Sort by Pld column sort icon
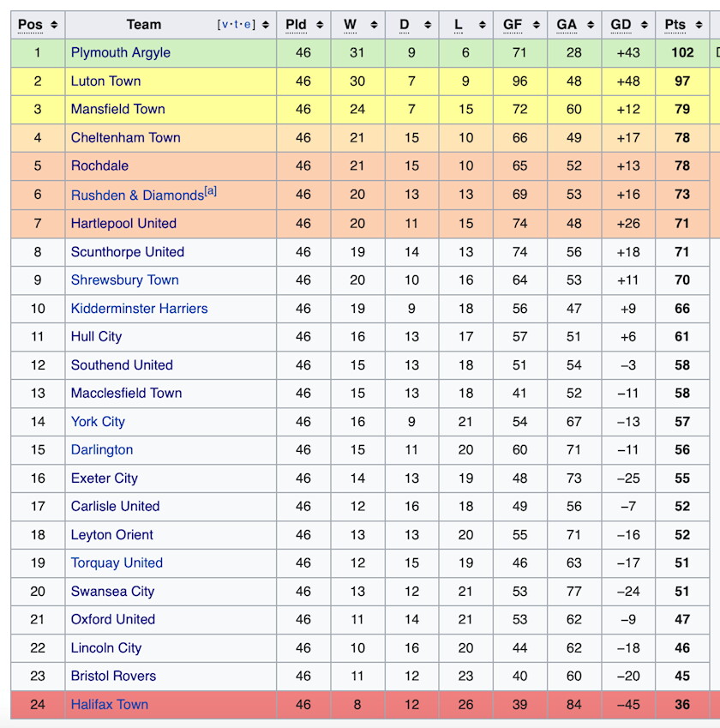The image size is (720, 728). click(x=319, y=25)
